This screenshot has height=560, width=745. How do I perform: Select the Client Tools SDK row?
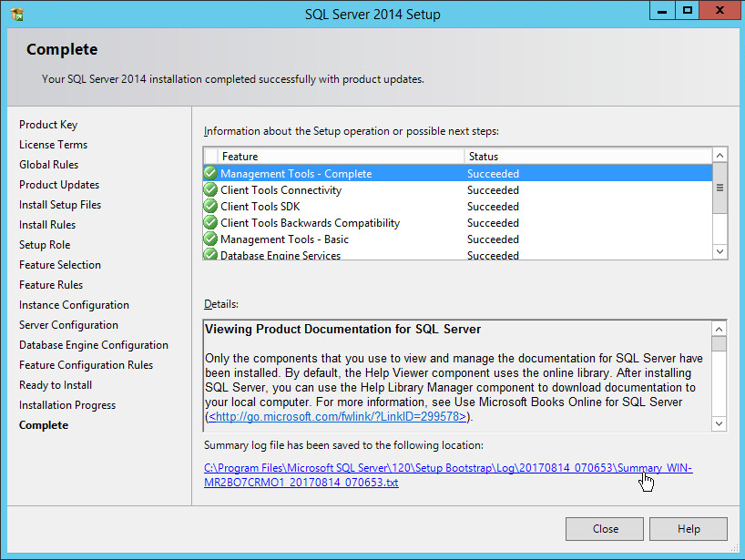click(364, 207)
